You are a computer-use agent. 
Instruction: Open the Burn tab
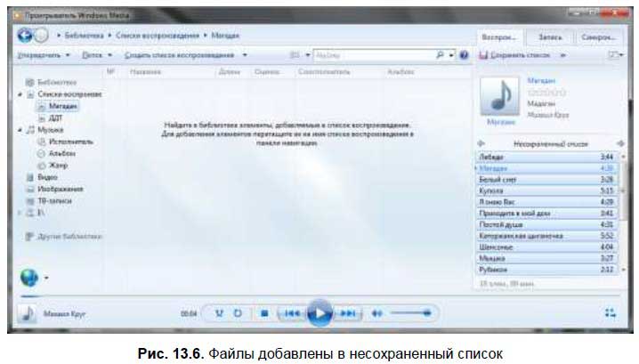550,37
